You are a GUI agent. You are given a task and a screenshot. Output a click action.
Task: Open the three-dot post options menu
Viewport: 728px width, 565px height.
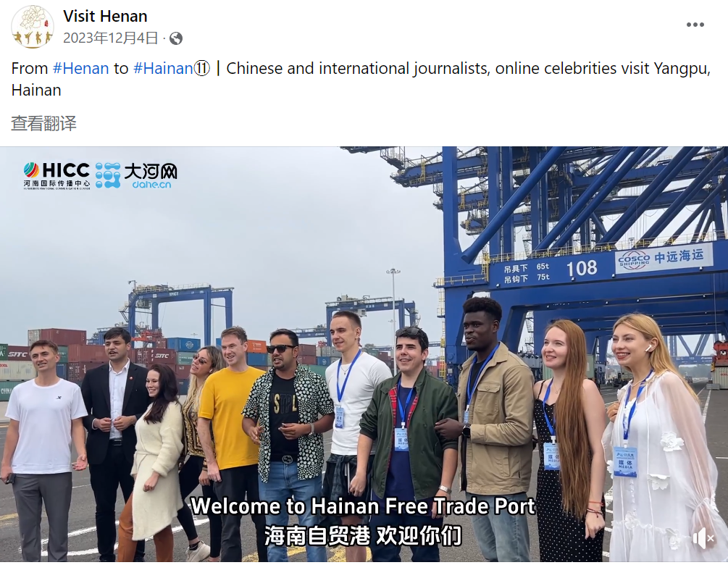695,25
